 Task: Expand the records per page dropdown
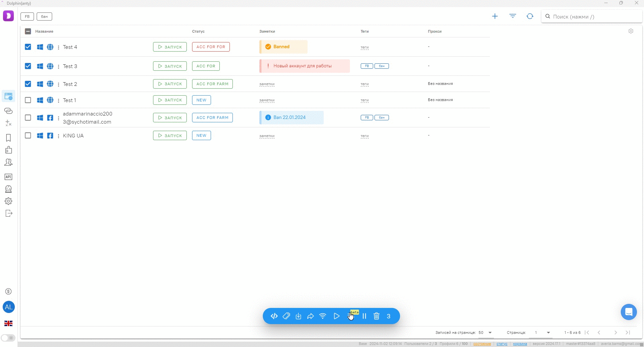coord(486,333)
